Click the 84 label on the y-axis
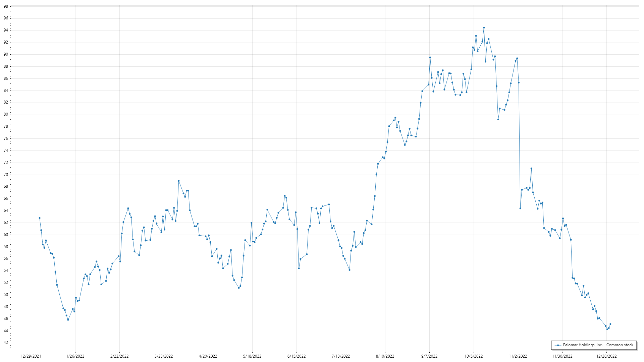 pos(6,90)
